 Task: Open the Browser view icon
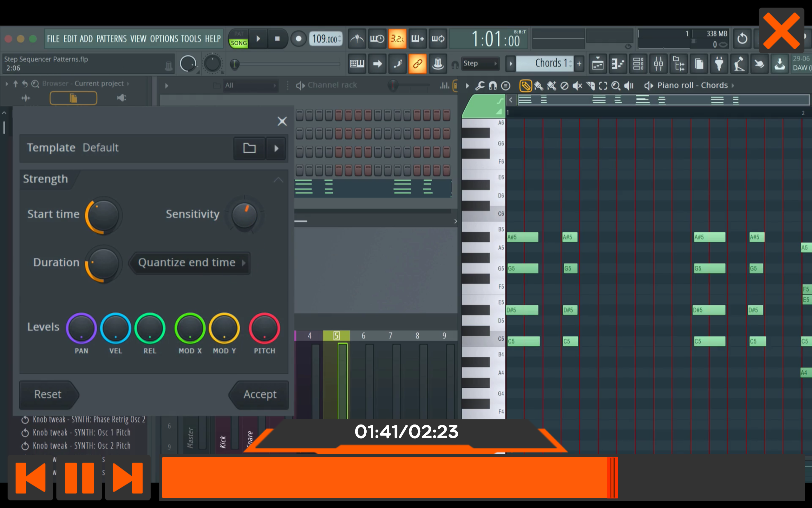coord(679,63)
